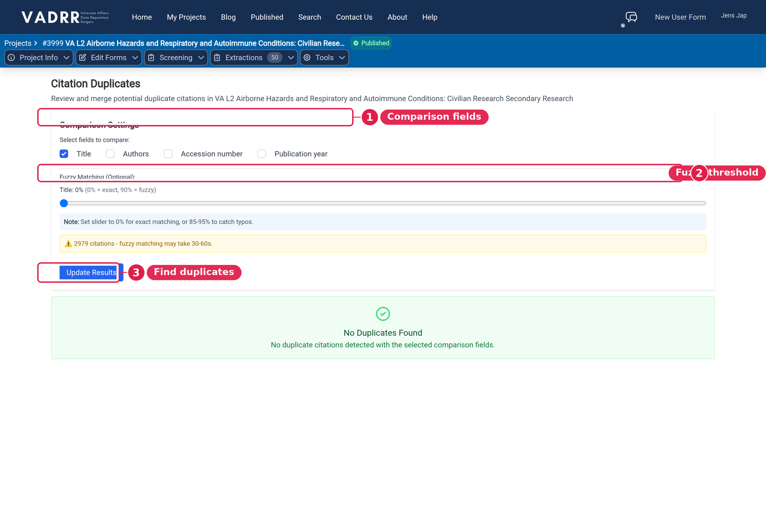Click the fuzzy matching slider track
This screenshot has height=532, width=766.
click(x=383, y=203)
